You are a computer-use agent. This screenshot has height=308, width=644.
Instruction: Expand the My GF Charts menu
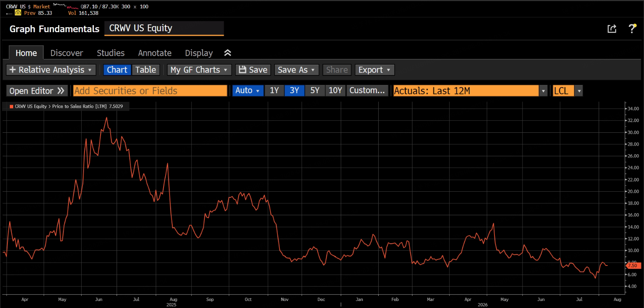pyautogui.click(x=199, y=70)
